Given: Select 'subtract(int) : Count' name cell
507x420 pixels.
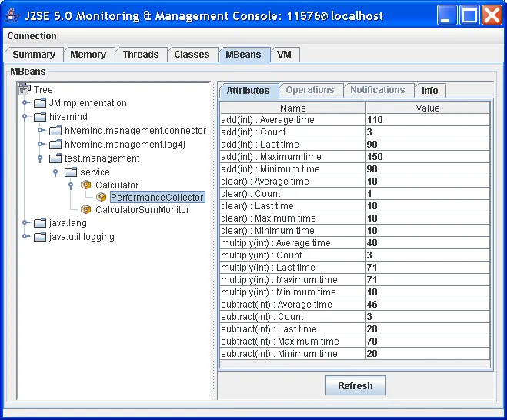Looking at the screenshot, I should [293, 316].
